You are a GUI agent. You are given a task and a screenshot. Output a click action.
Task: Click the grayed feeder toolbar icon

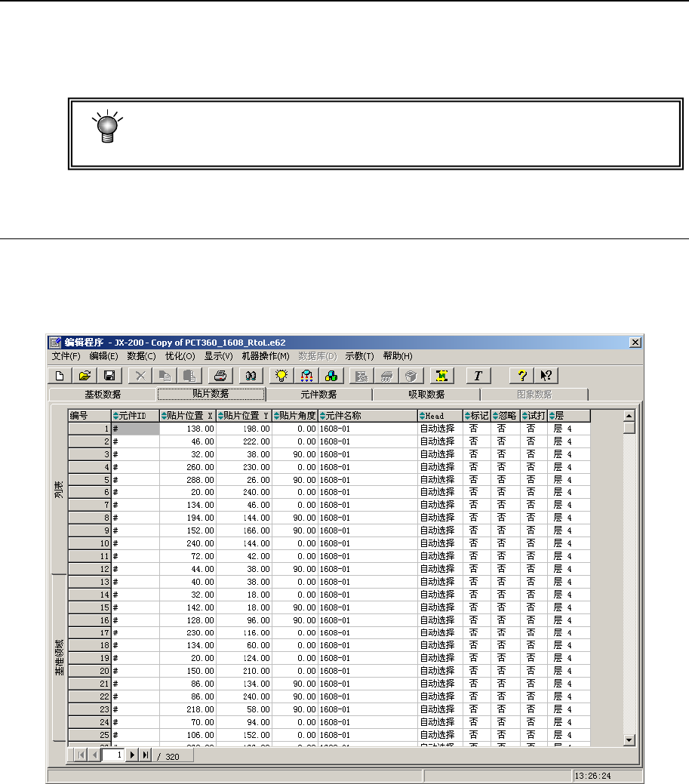pos(386,376)
